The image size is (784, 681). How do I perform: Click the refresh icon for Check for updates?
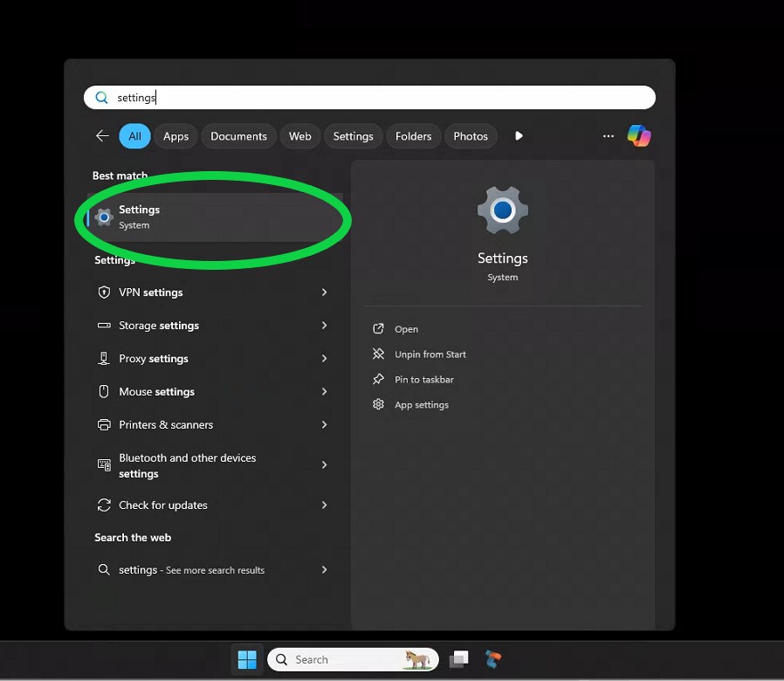point(104,505)
